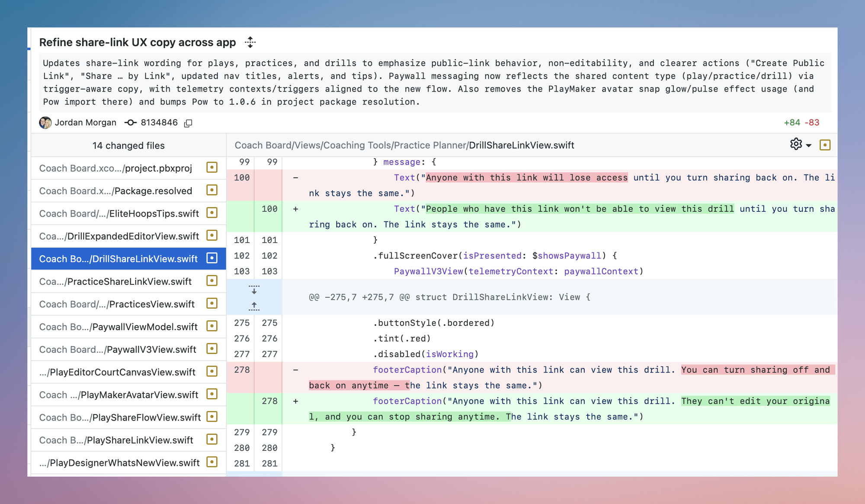Click the commit node icon before 8134846

[x=130, y=123]
